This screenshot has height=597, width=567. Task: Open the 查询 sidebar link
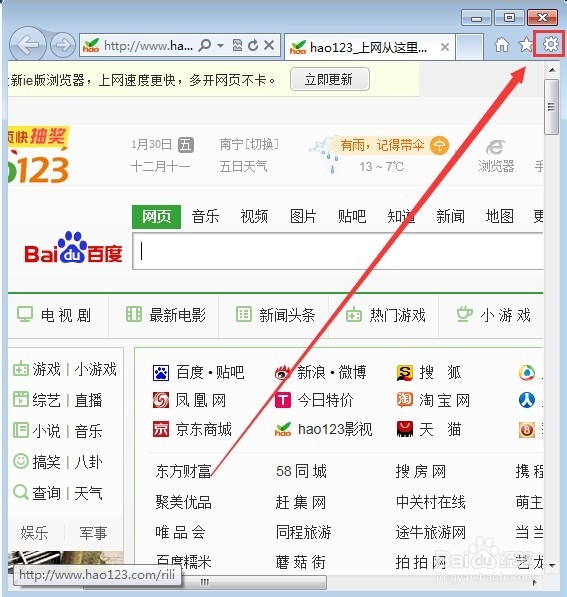[x=46, y=493]
